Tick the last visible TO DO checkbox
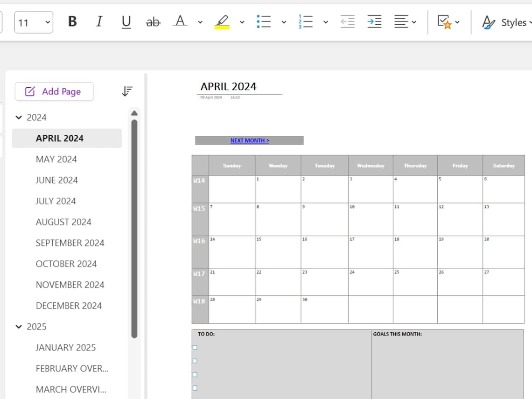This screenshot has height=399, width=532. point(194,387)
